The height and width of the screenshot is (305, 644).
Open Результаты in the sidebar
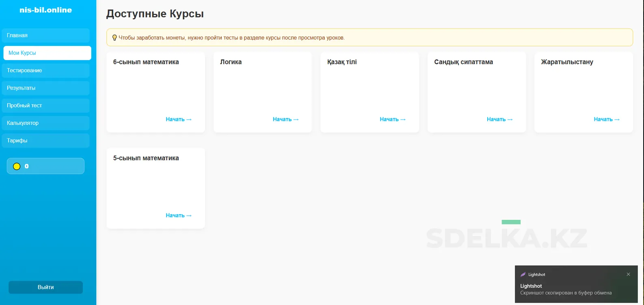pos(45,88)
